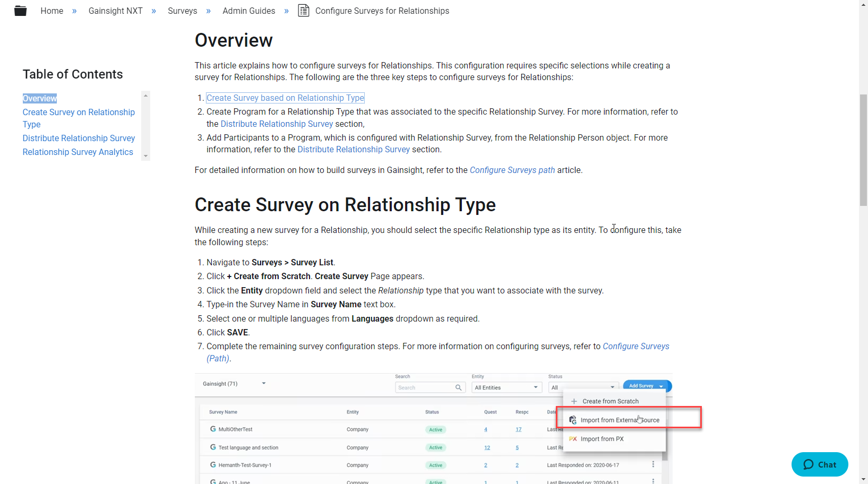Choose Create from Scratch menu item
The height and width of the screenshot is (484, 868).
pos(611,401)
